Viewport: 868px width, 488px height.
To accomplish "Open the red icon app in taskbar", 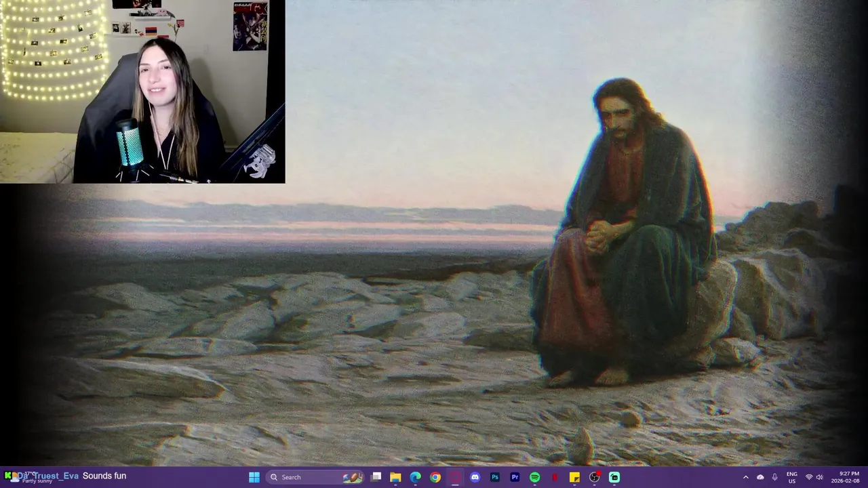I will click(555, 477).
